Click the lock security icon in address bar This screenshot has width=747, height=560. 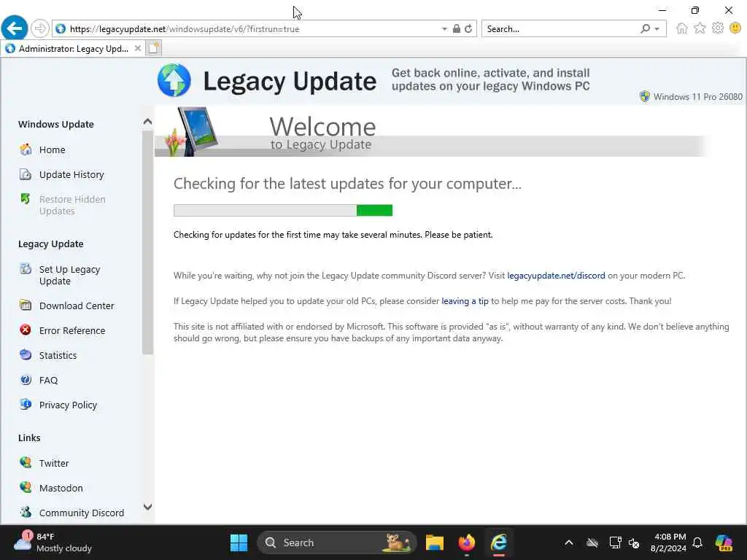click(x=457, y=28)
